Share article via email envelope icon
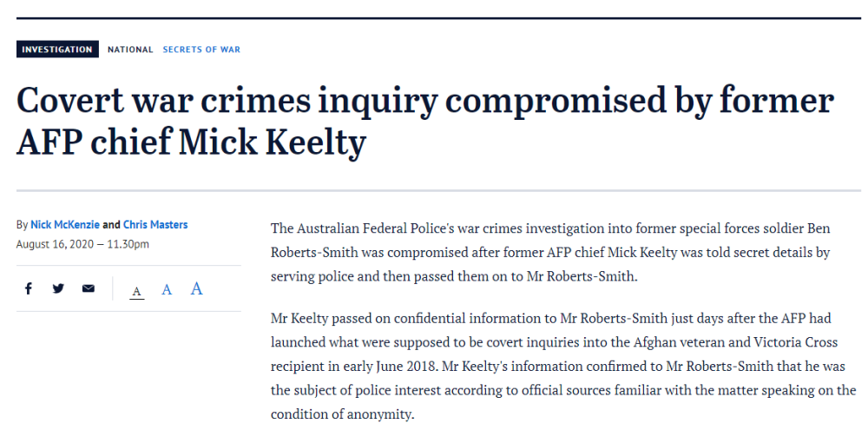 pos(89,289)
